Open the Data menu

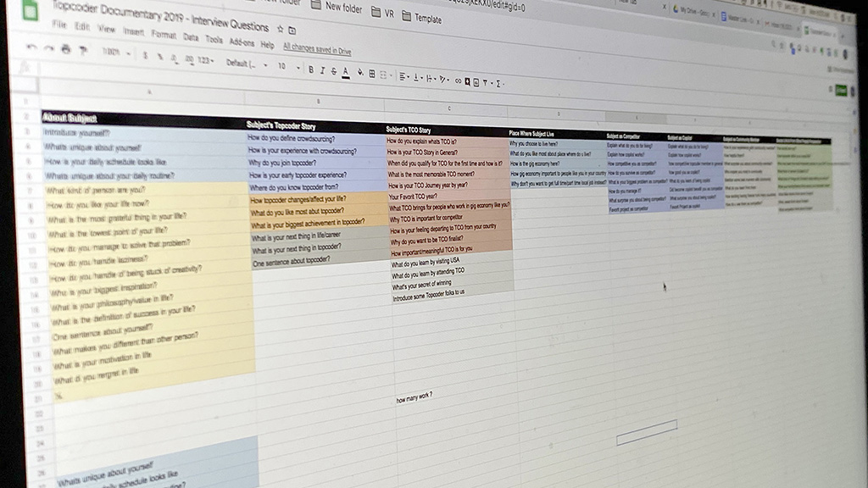[191, 37]
